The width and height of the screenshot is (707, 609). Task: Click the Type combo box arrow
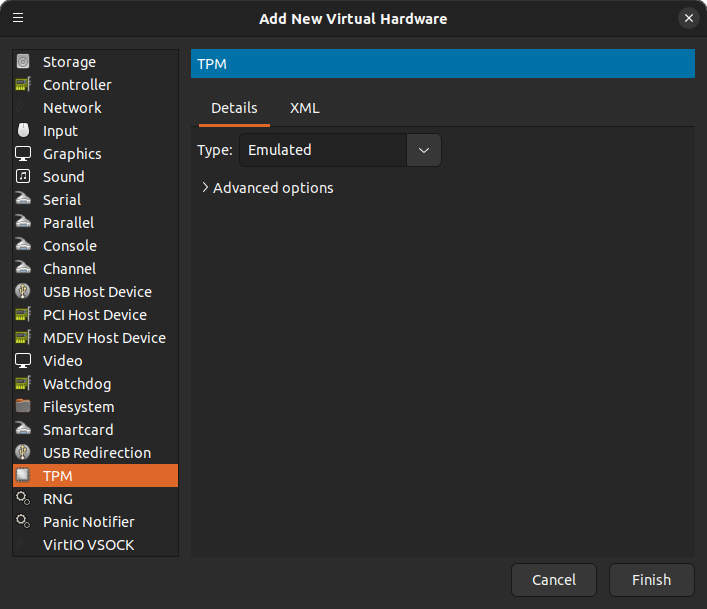(x=424, y=150)
